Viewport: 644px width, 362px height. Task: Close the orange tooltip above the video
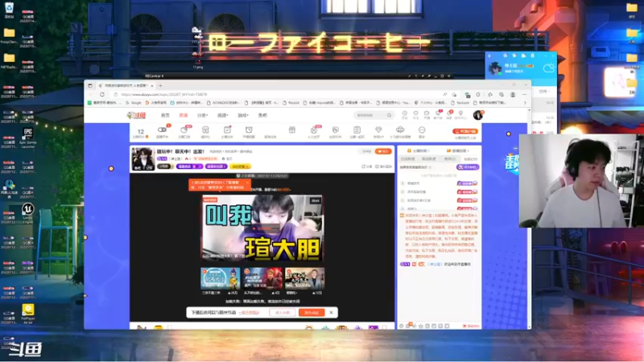coord(247,183)
